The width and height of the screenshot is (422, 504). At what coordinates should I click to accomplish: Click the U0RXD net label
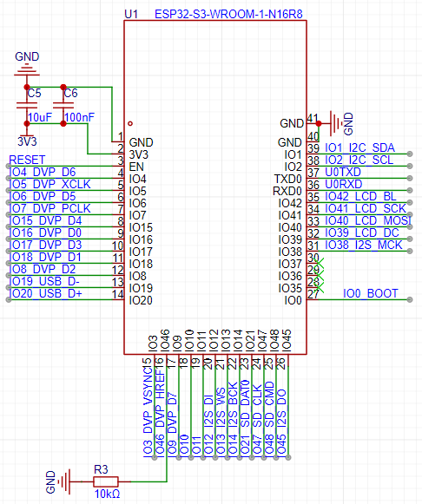pos(344,184)
